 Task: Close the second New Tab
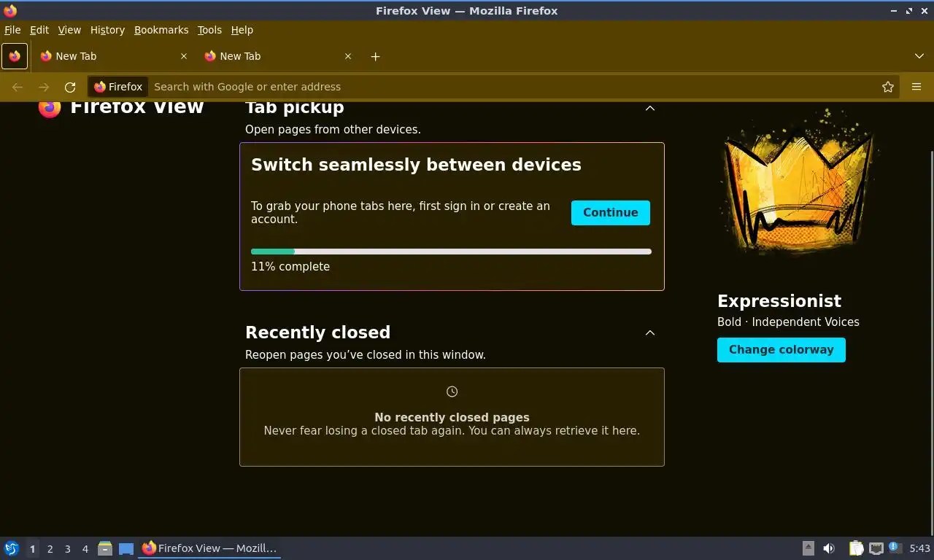pyautogui.click(x=348, y=56)
